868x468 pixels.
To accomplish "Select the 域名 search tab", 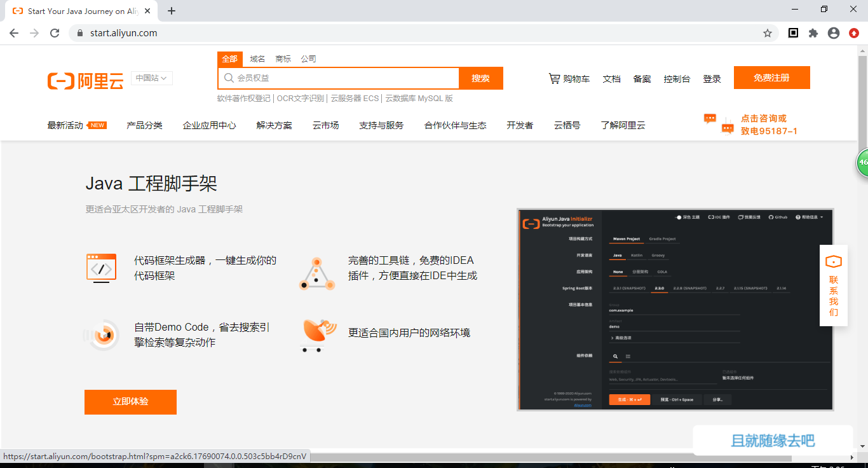I will [257, 59].
